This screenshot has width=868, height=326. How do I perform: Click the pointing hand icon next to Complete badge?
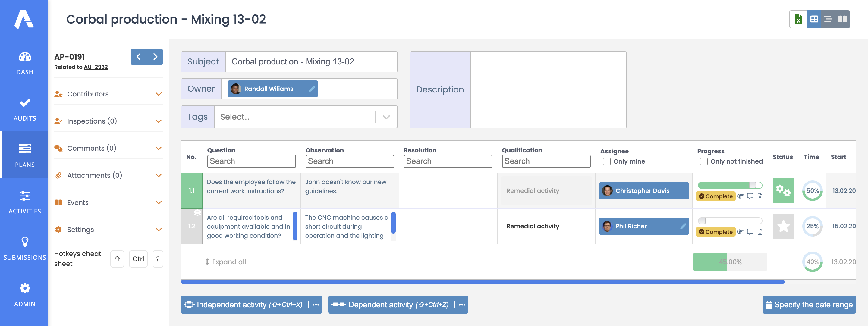pyautogui.click(x=740, y=196)
